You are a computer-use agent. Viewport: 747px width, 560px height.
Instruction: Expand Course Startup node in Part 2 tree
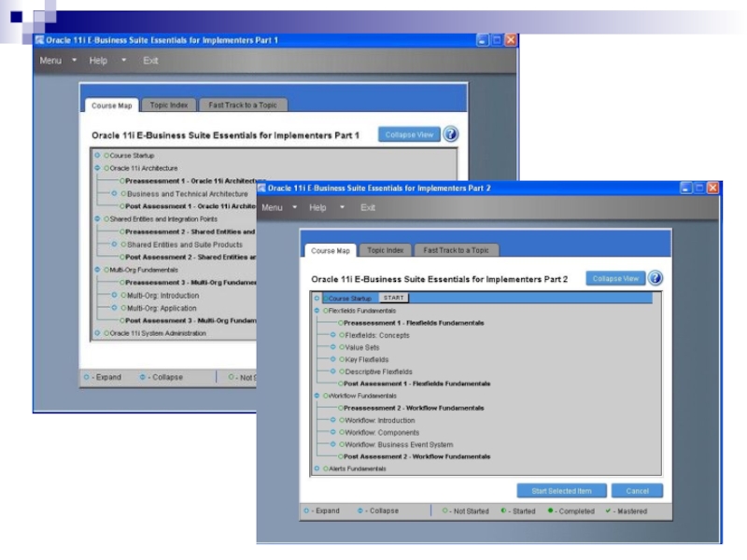point(317,298)
